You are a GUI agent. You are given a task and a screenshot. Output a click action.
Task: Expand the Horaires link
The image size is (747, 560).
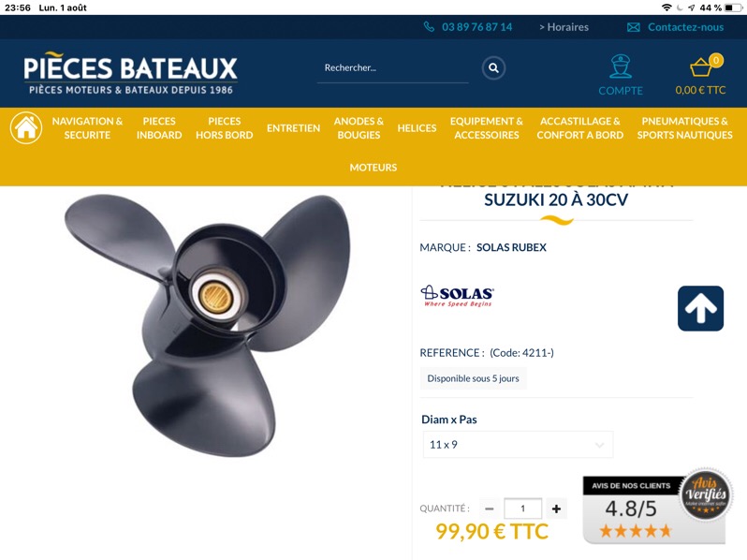pos(564,27)
